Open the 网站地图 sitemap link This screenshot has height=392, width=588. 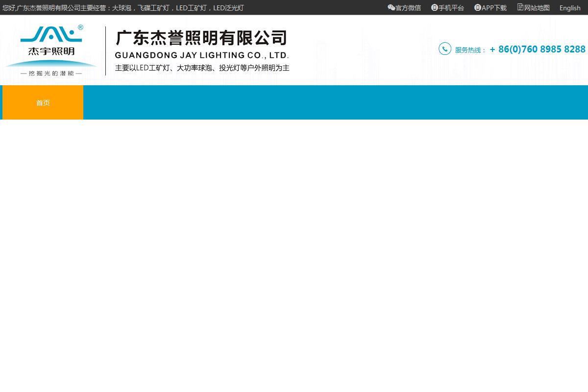(537, 8)
